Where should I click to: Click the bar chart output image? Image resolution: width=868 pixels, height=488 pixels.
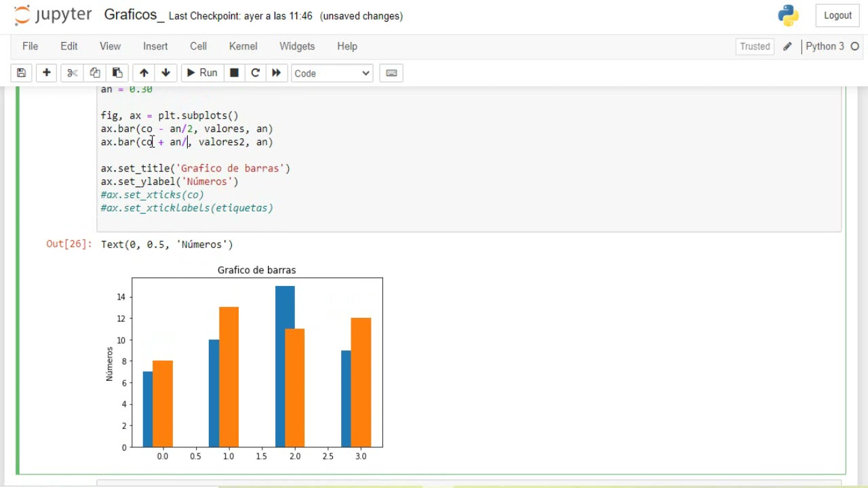point(244,363)
